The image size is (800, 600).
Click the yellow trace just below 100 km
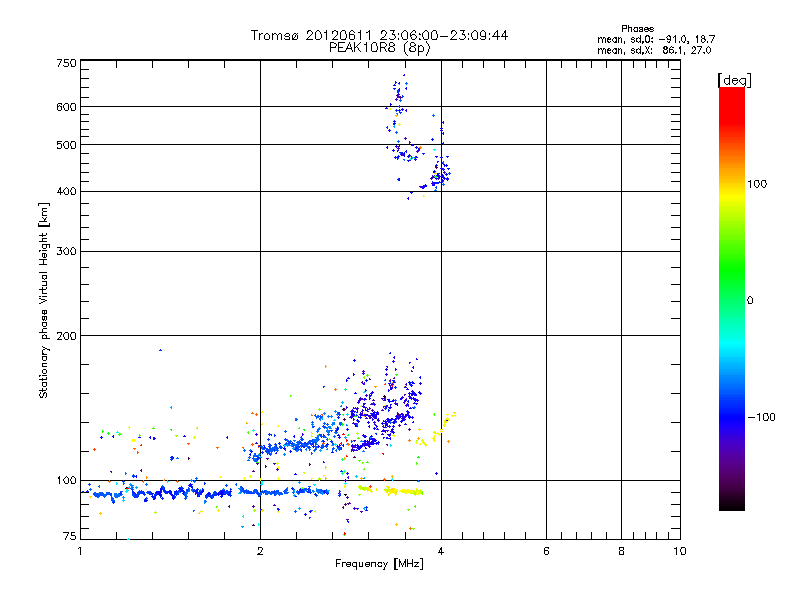click(404, 492)
